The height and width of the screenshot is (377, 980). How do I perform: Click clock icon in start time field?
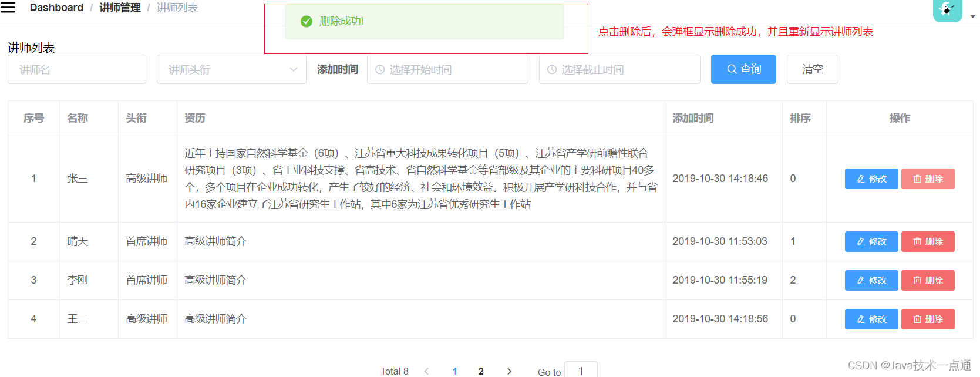380,69
